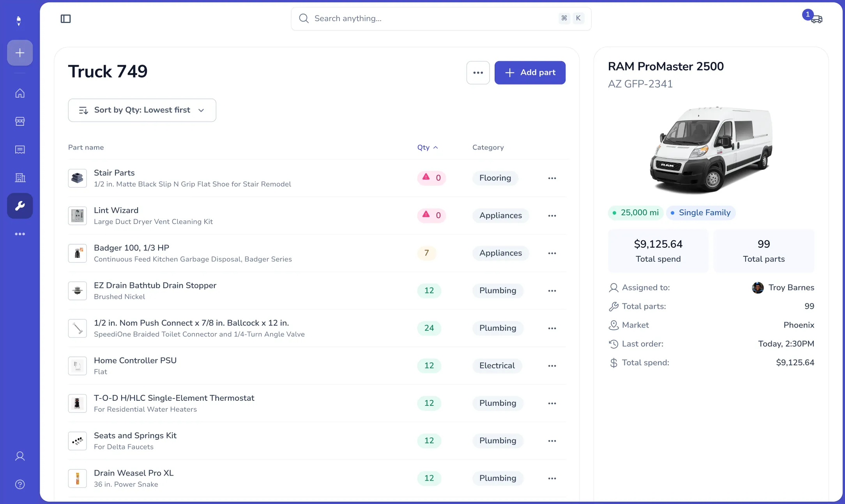Click Lint Wizard thumbnail image
This screenshot has height=504, width=845.
coord(77,215)
